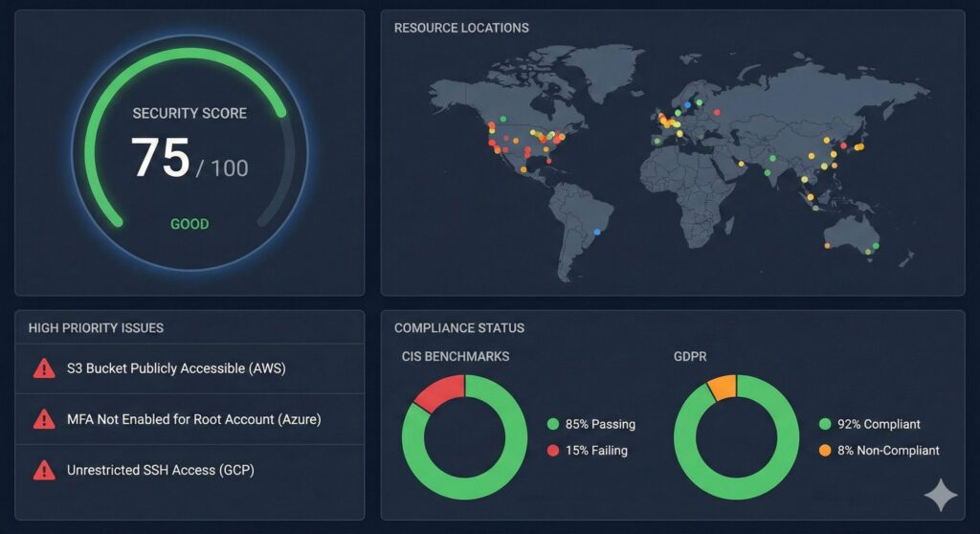Click the sparkle icon in the bottom-right corner
This screenshot has width=980, height=534.
coord(940,496)
